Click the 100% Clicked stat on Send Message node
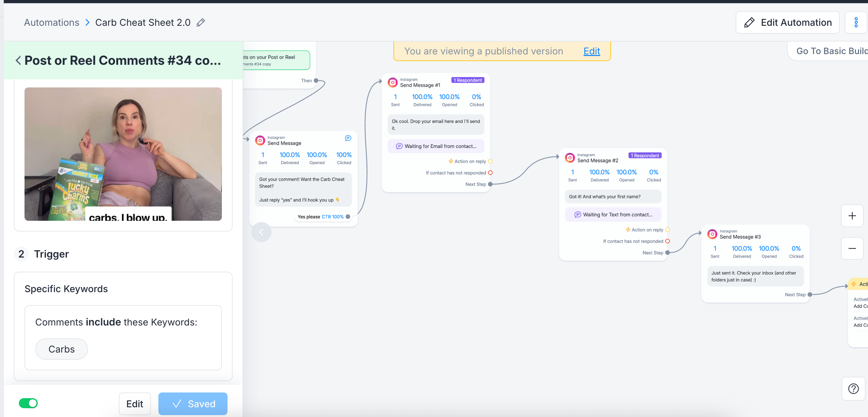Viewport: 868px width, 417px height. [344, 158]
